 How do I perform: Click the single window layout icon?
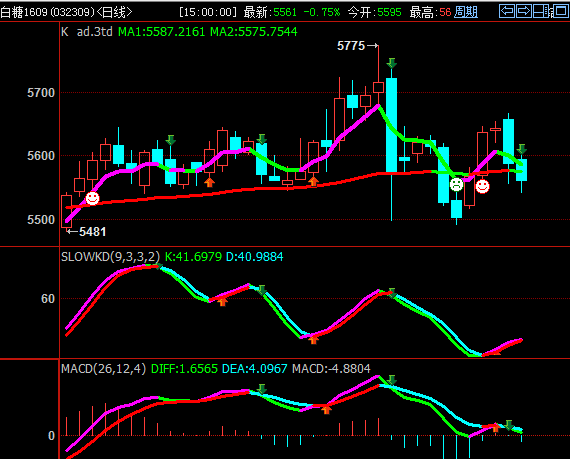pos(561,11)
